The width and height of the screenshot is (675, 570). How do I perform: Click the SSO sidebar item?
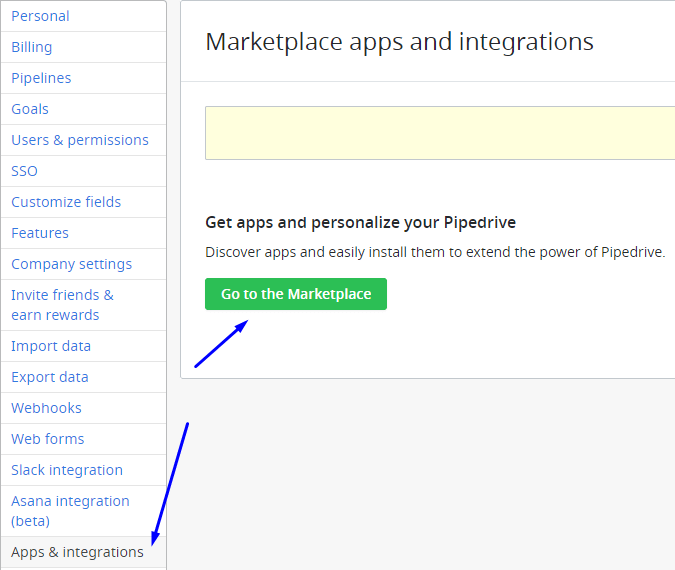click(x=24, y=171)
